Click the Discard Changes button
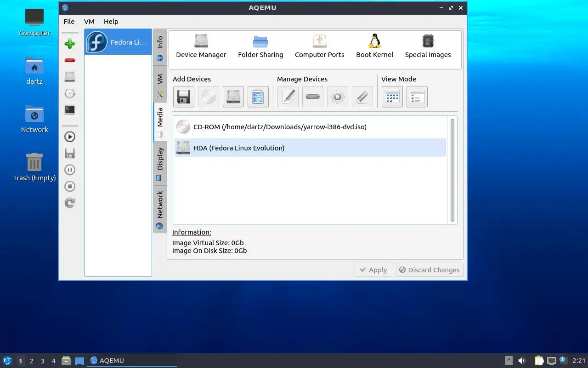The height and width of the screenshot is (368, 588). coord(430,270)
